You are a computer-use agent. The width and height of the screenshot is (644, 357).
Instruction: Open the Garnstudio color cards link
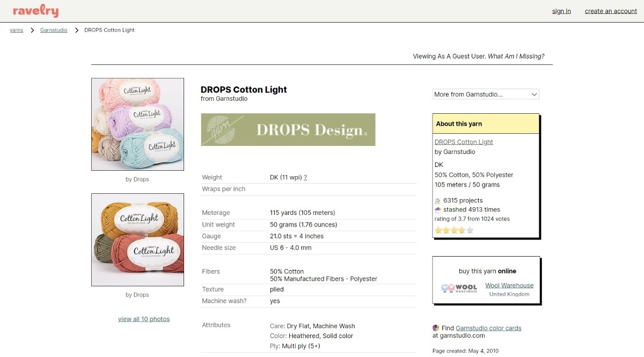(x=488, y=328)
